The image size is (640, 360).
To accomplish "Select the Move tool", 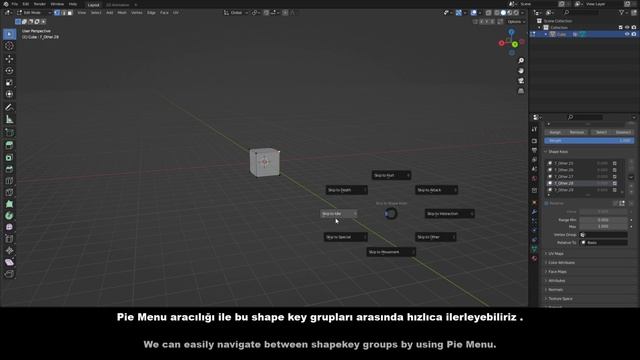I will [x=9, y=59].
